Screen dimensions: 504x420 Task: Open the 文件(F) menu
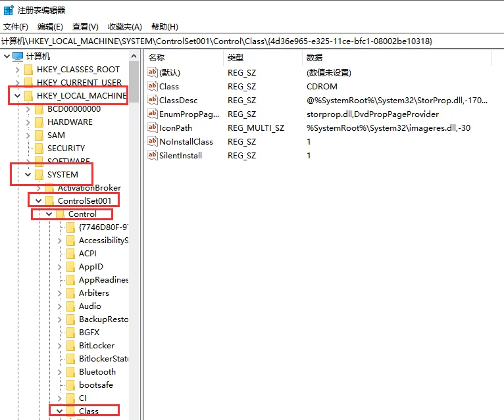coord(16,27)
